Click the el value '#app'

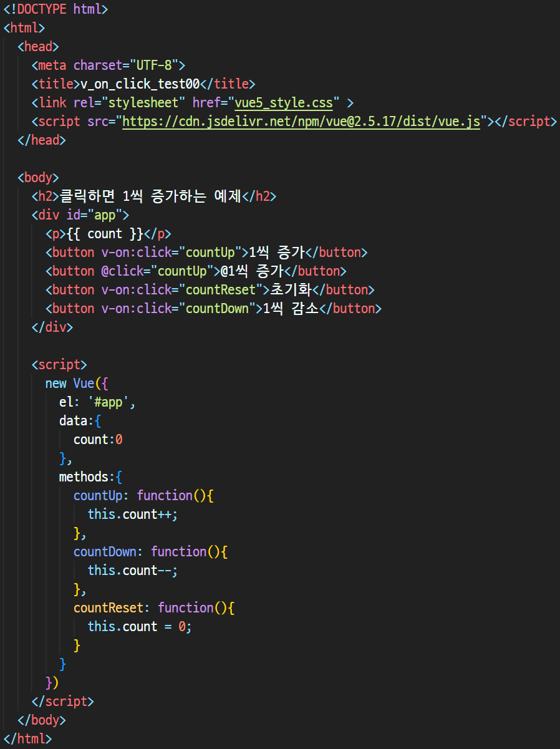point(108,402)
